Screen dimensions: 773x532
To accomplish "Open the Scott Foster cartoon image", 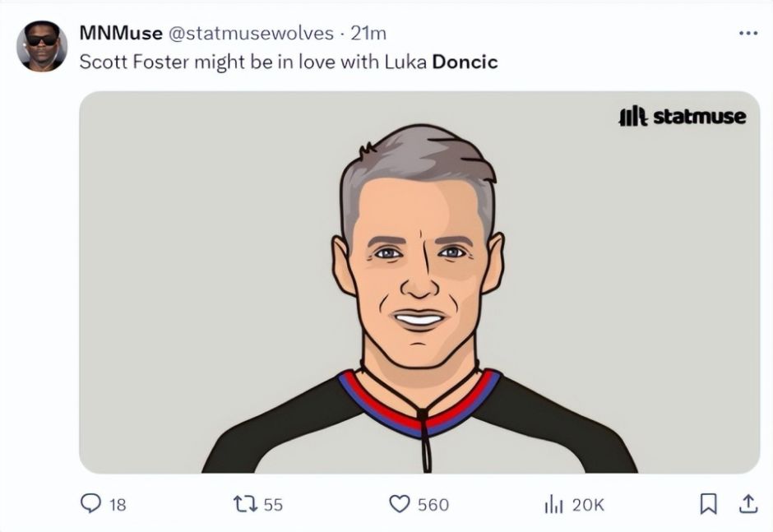I will (419, 282).
